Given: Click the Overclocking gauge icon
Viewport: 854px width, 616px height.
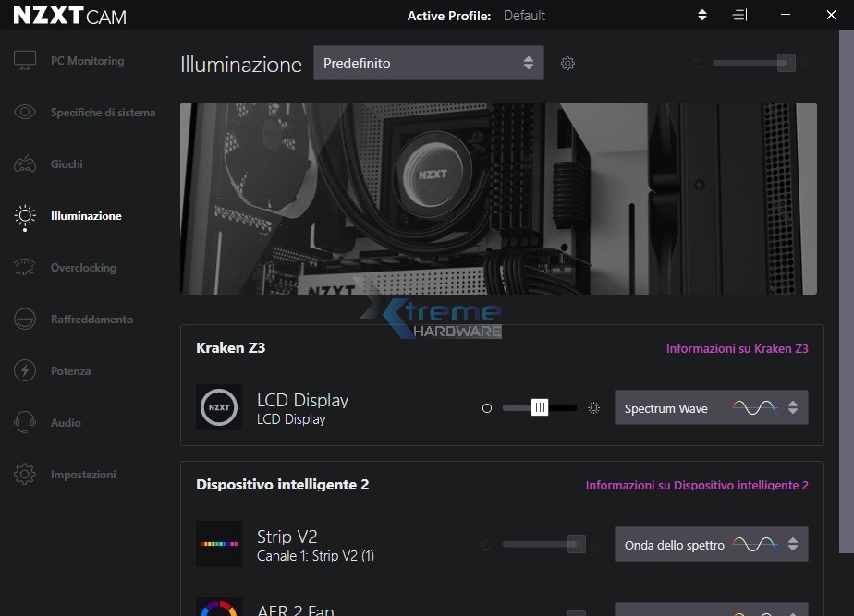Looking at the screenshot, I should 25,268.
